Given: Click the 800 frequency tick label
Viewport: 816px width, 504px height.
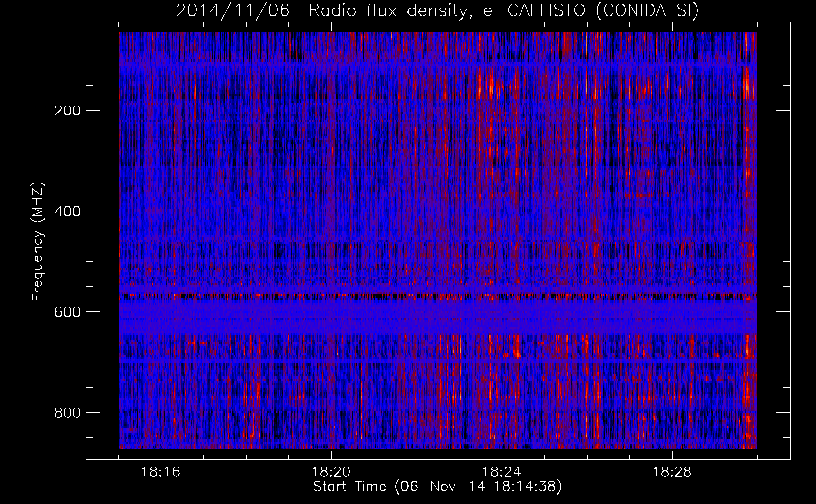Looking at the screenshot, I should tap(67, 413).
